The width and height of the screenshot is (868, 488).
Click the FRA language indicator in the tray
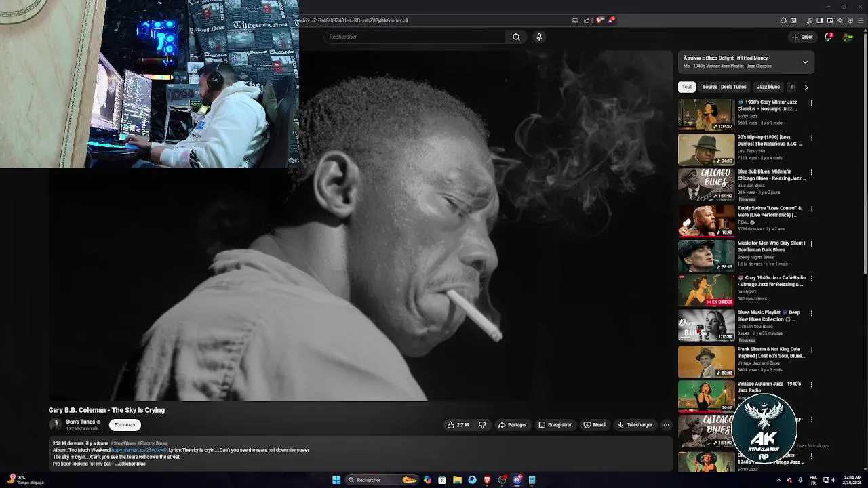pos(813,480)
